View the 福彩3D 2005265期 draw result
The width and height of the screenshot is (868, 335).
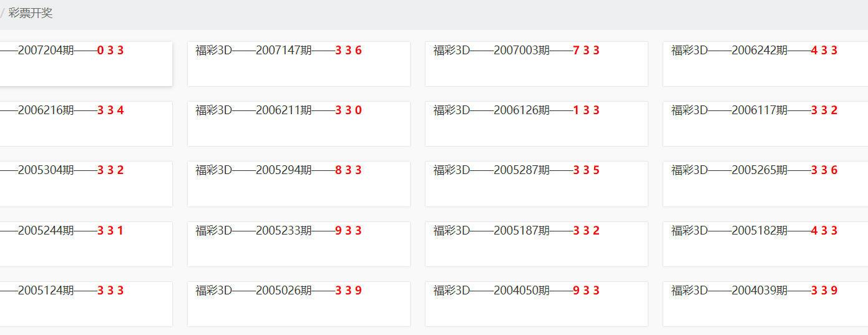click(765, 183)
